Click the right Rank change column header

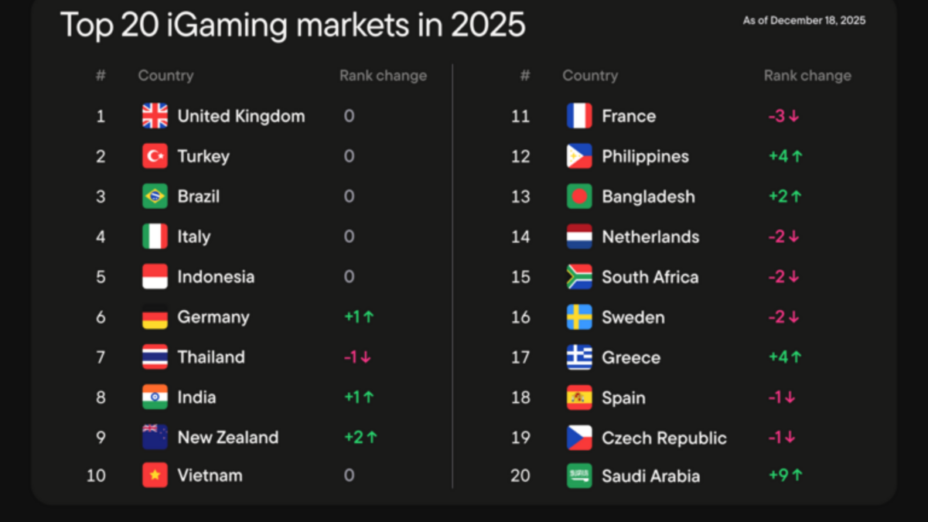tap(807, 76)
